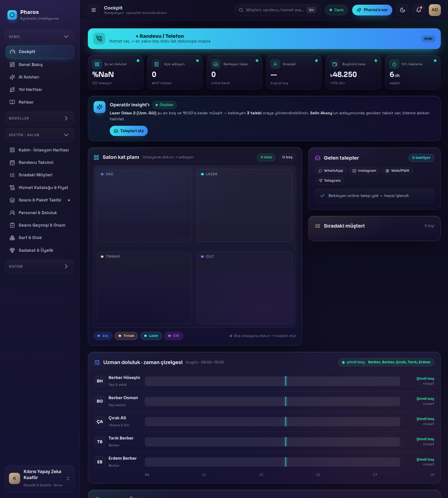
Task: Click Berber Hüseyin's timeline bar
Action: click(x=273, y=381)
